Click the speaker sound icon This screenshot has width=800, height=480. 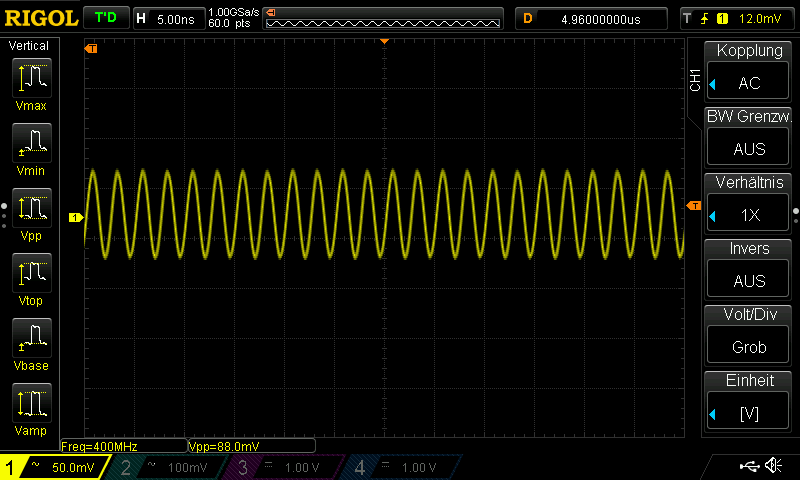tap(773, 465)
